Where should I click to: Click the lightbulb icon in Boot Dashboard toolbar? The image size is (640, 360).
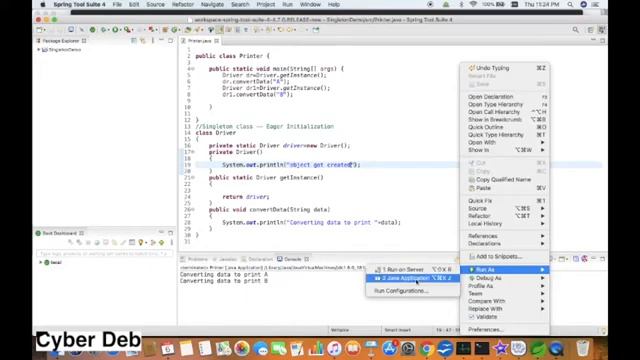coord(141,242)
